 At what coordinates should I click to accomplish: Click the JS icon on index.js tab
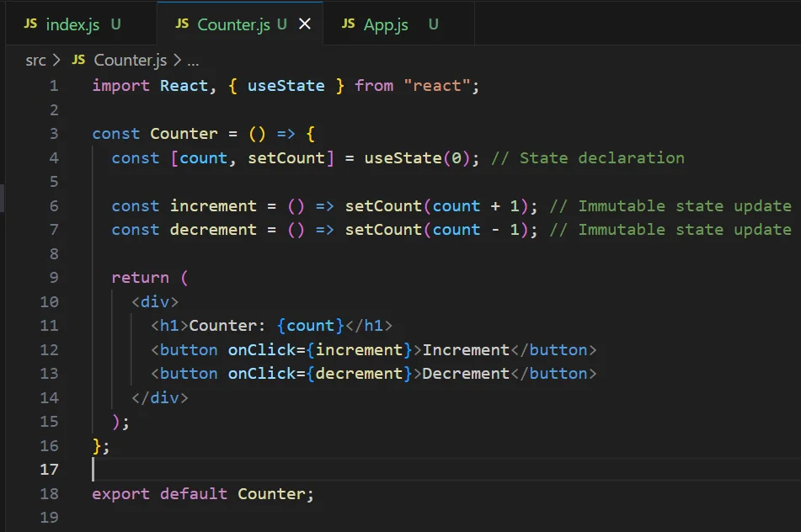pos(30,24)
